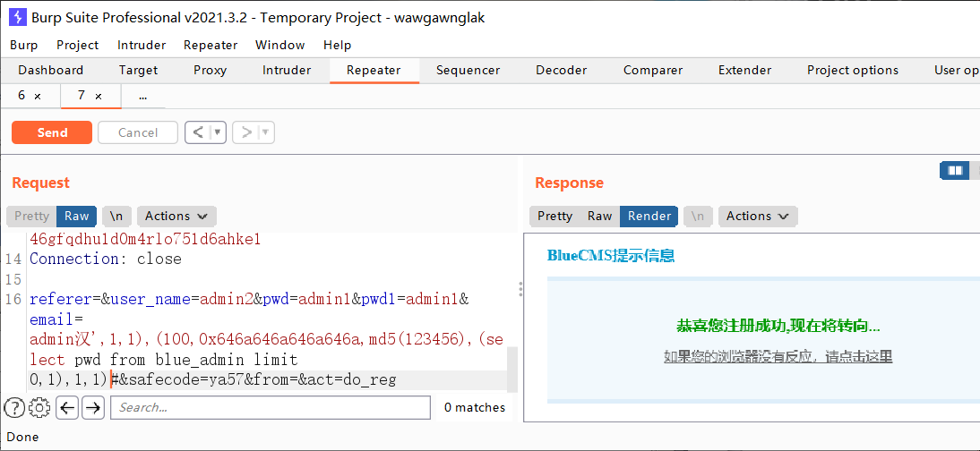Screen dimensions: 980x451
Task: Click the rendered link 如果您的浏览器没有反应
Action: (778, 357)
